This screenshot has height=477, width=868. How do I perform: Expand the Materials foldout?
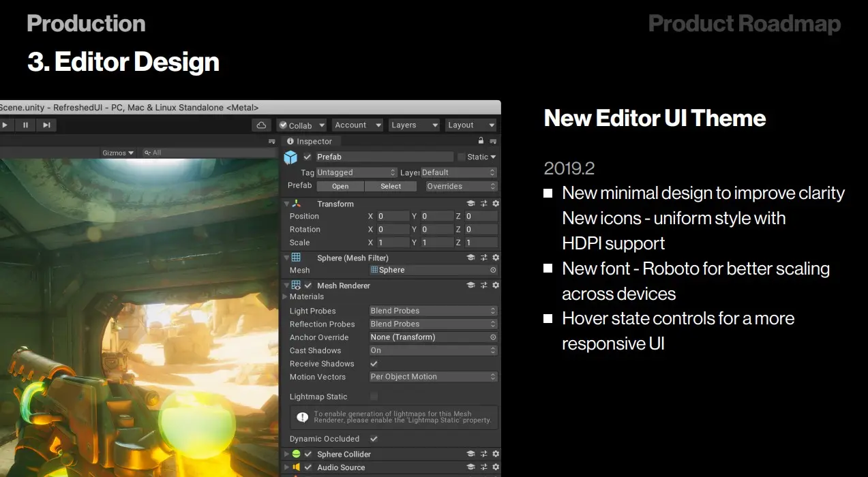point(285,296)
